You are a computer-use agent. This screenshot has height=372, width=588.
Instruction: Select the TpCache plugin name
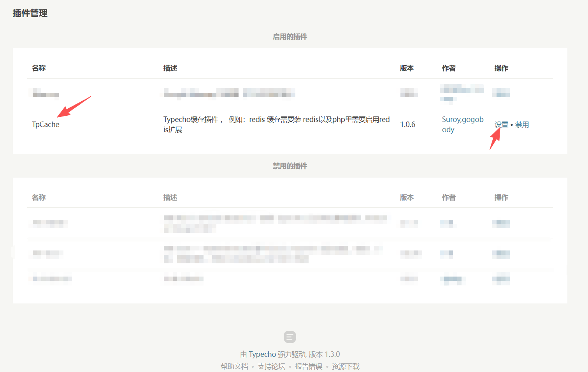tap(46, 125)
